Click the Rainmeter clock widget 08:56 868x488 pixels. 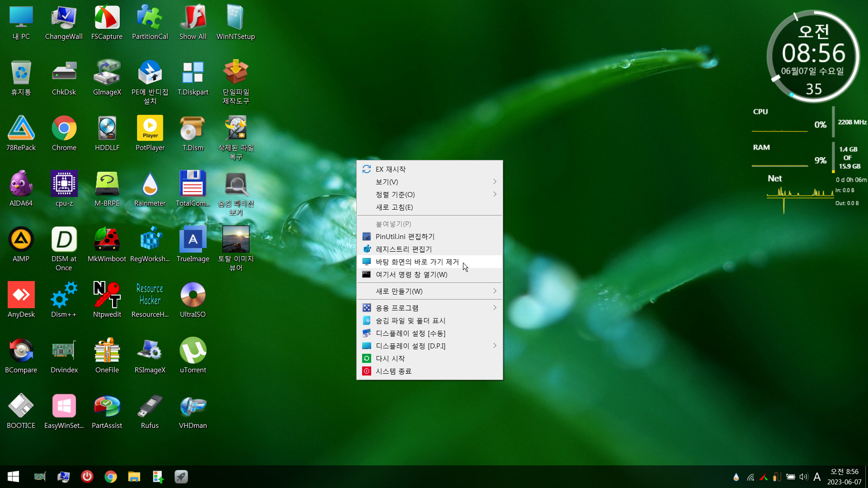click(x=813, y=56)
